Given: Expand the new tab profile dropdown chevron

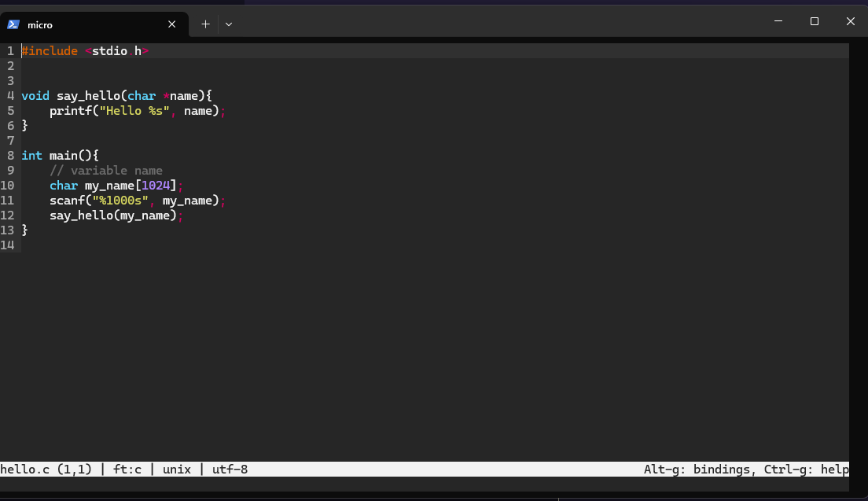Looking at the screenshot, I should coord(229,24).
